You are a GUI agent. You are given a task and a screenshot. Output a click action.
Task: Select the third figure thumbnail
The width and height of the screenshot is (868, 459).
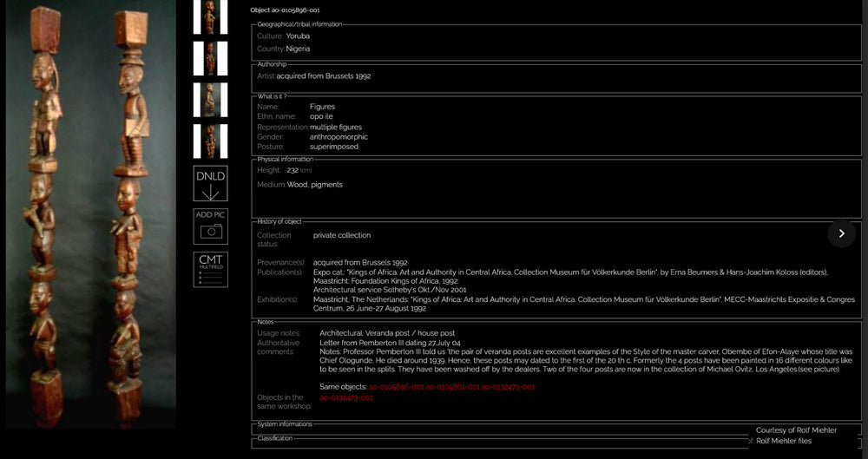(210, 100)
